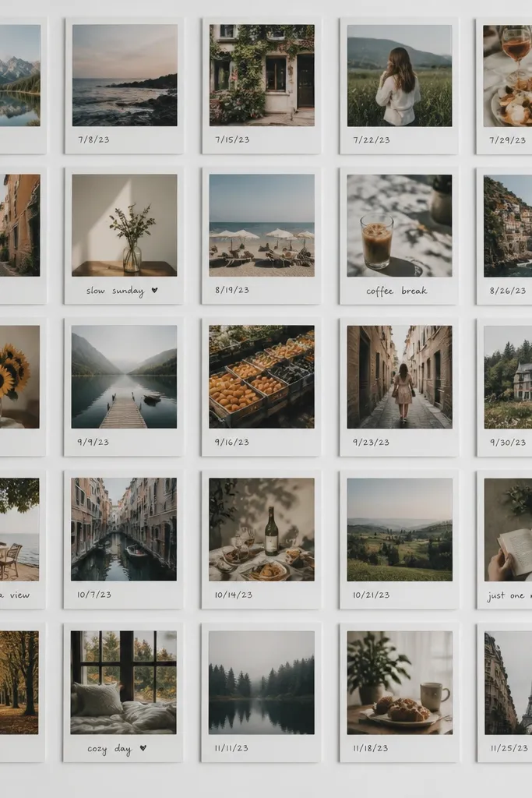Screen dimensions: 532x798
Task: Click the heart after cozy day
Action: [x=143, y=748]
